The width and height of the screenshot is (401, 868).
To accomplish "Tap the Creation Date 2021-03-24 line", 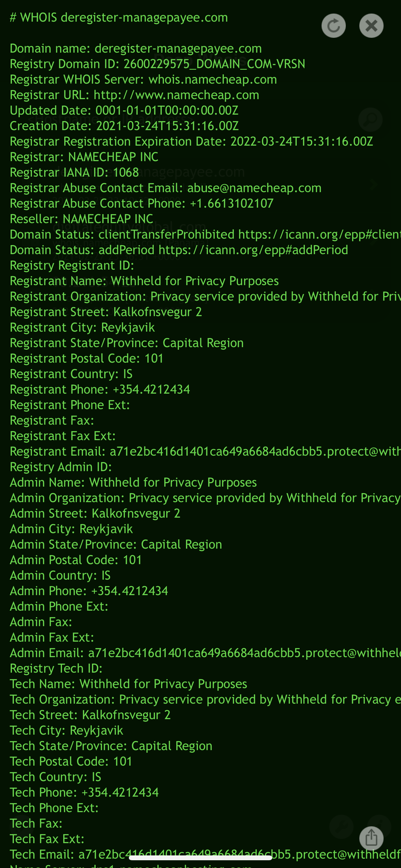I will tap(124, 126).
